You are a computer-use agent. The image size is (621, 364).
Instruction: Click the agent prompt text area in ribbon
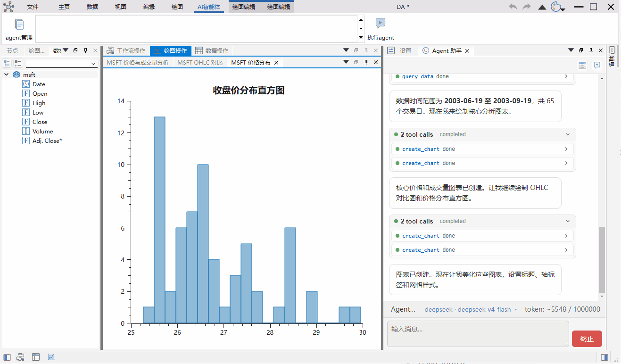click(x=196, y=28)
